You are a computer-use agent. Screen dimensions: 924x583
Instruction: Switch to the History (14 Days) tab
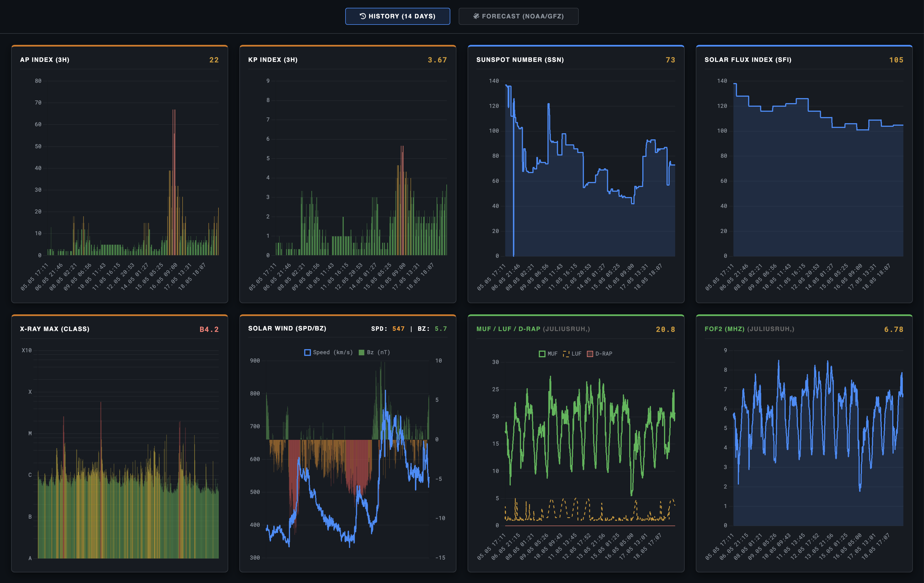coord(398,16)
